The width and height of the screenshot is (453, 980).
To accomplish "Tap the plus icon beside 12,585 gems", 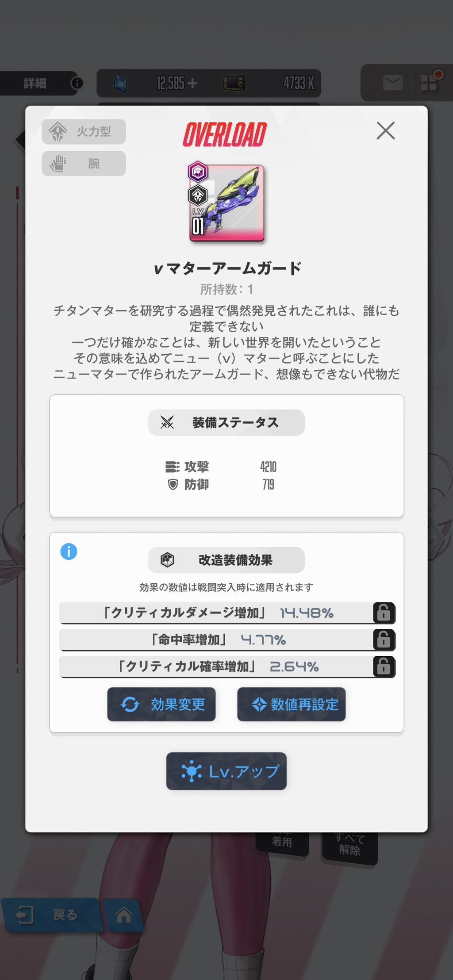I will [192, 83].
